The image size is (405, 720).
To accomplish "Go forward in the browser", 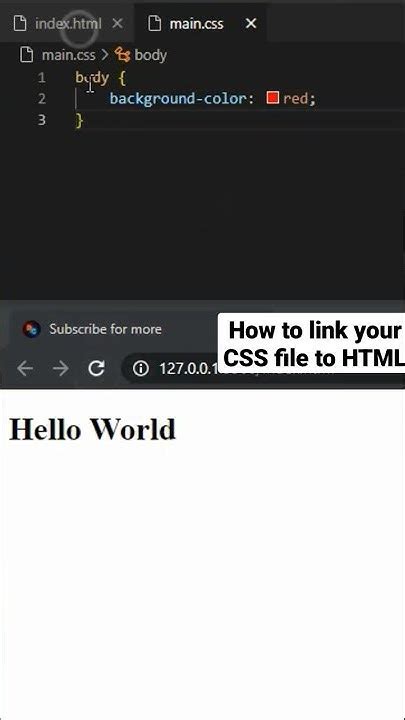I will click(x=61, y=368).
